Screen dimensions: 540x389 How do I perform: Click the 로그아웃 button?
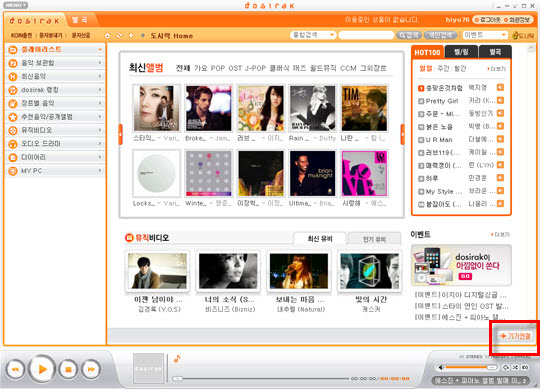pyautogui.click(x=488, y=20)
